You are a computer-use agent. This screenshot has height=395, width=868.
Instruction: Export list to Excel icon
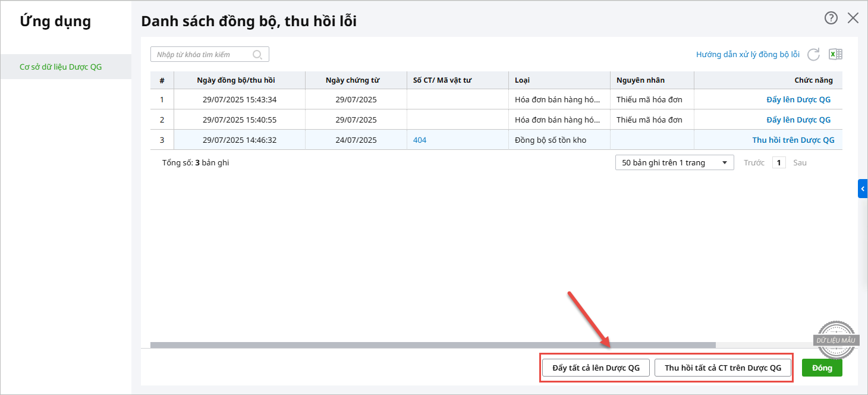[x=835, y=54]
